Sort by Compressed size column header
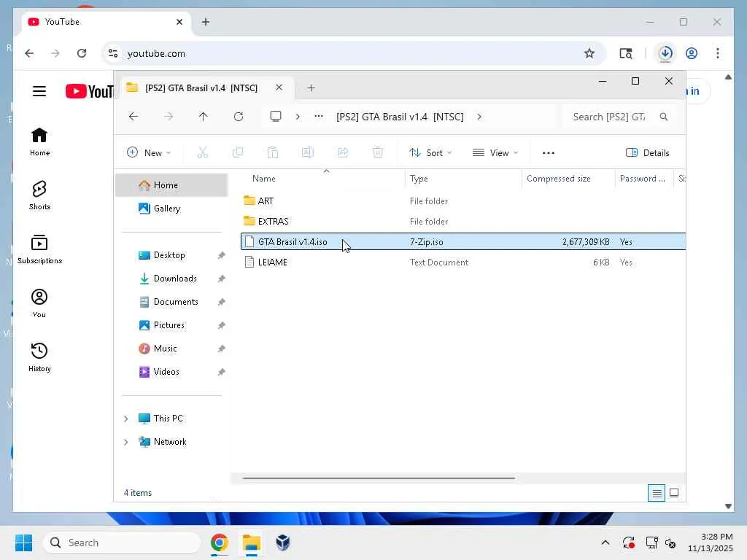The height and width of the screenshot is (560, 747). pyautogui.click(x=568, y=179)
